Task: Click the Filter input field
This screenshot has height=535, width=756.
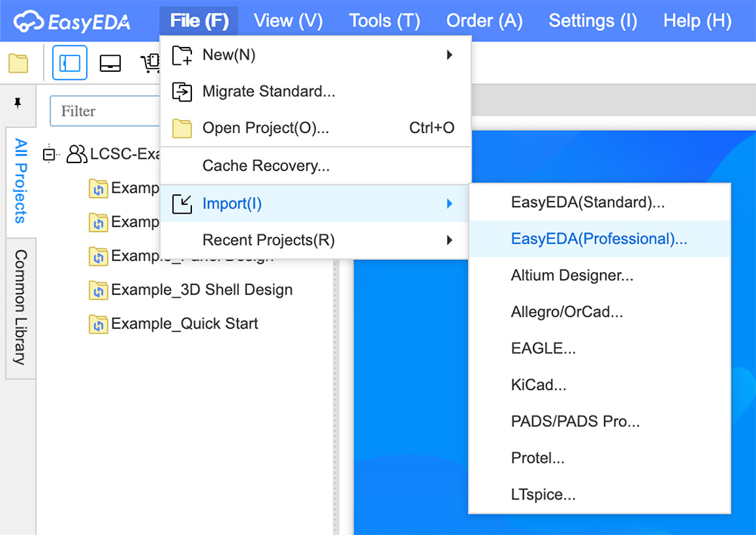Action: (x=105, y=111)
